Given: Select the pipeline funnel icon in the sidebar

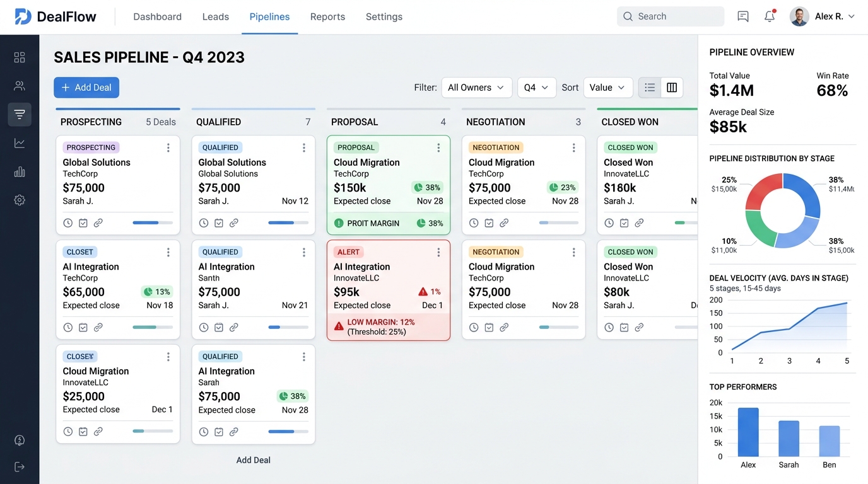Looking at the screenshot, I should (x=20, y=114).
